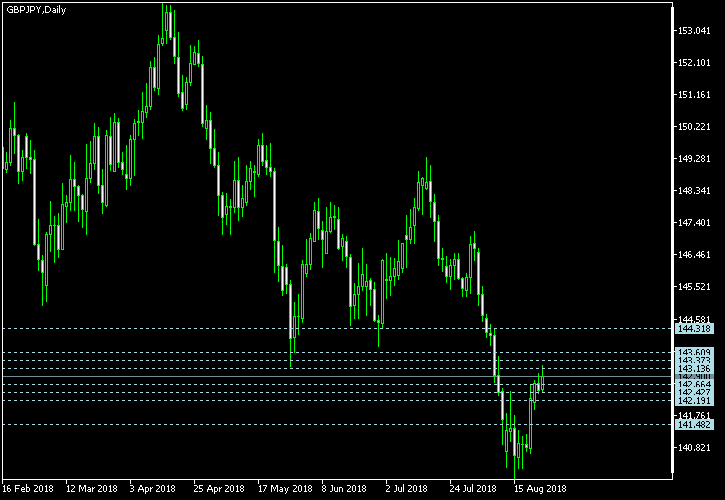
Task: Click the 12 Mar 2018 date label
Action: point(92,489)
